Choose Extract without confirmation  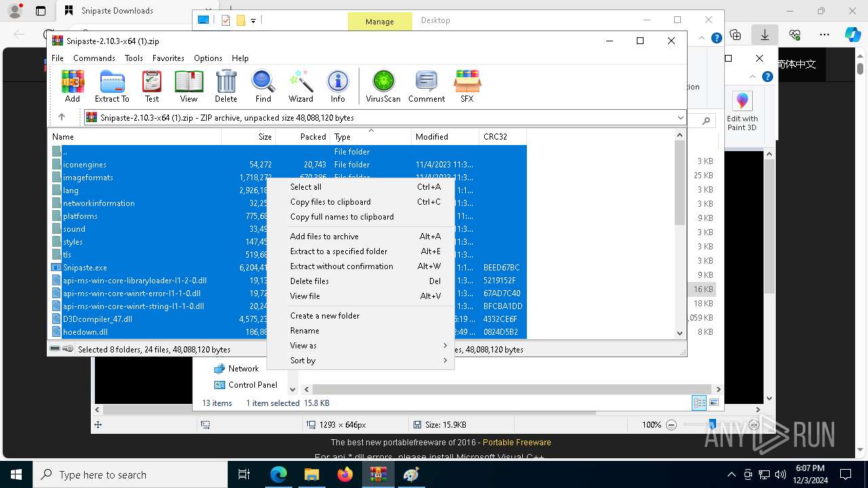click(361, 266)
